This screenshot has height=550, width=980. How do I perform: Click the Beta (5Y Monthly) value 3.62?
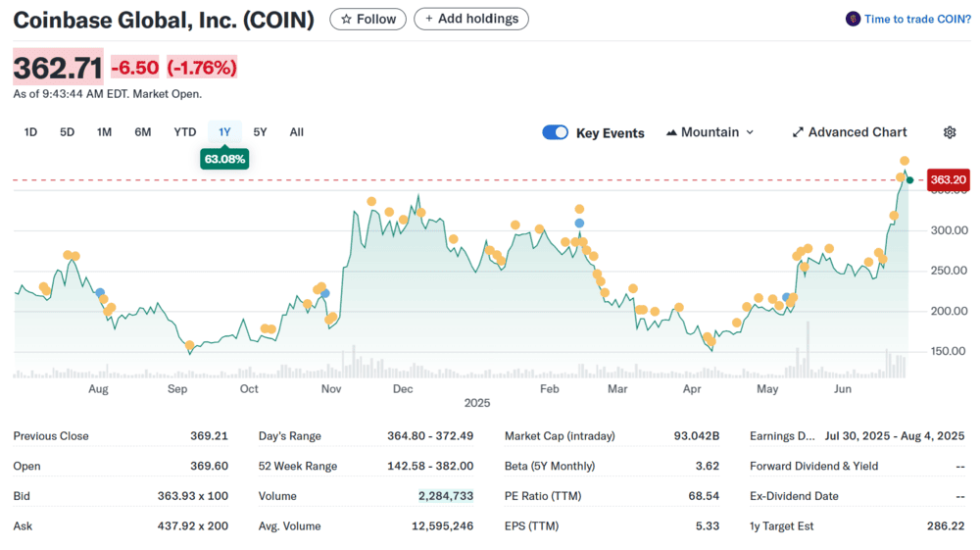point(707,467)
